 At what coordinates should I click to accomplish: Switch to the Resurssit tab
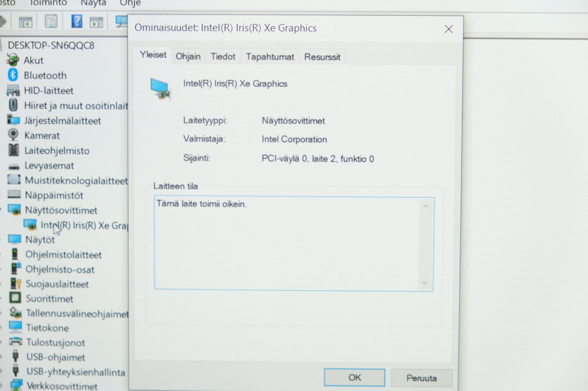[322, 57]
